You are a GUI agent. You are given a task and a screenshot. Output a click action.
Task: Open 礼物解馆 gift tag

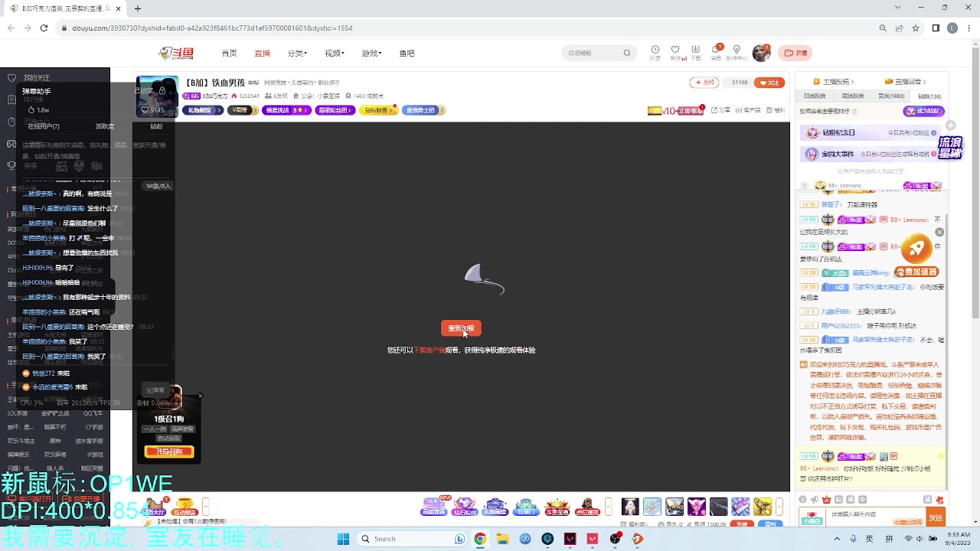tap(202, 110)
